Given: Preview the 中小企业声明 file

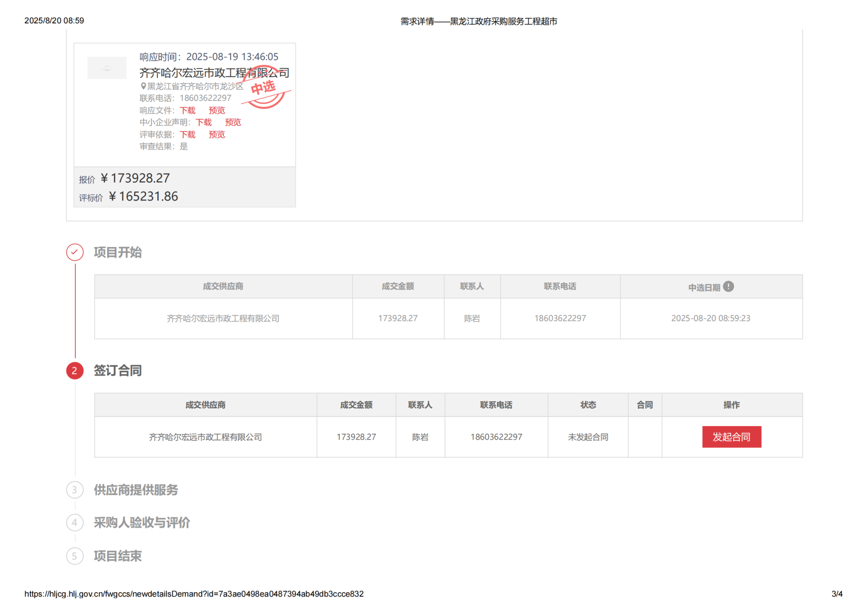Looking at the screenshot, I should 233,122.
